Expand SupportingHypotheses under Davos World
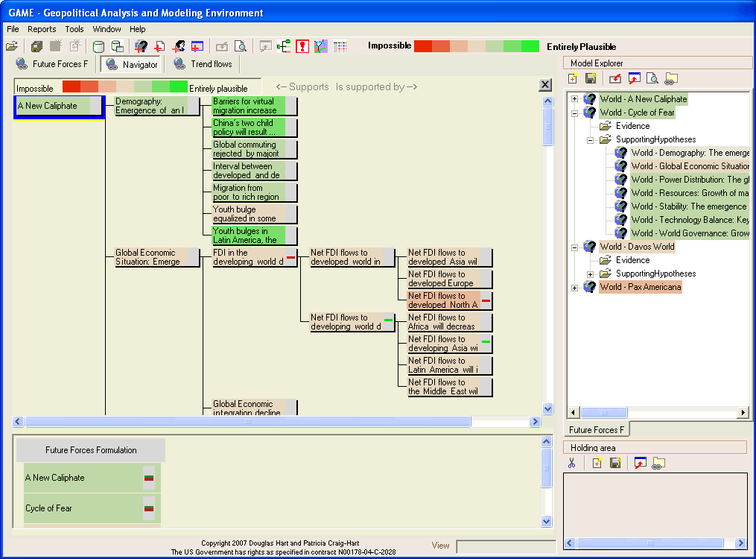The height and width of the screenshot is (559, 756). click(x=590, y=274)
